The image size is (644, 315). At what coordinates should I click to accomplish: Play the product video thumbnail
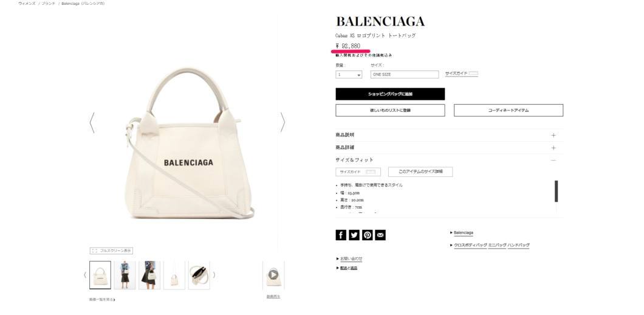click(273, 275)
